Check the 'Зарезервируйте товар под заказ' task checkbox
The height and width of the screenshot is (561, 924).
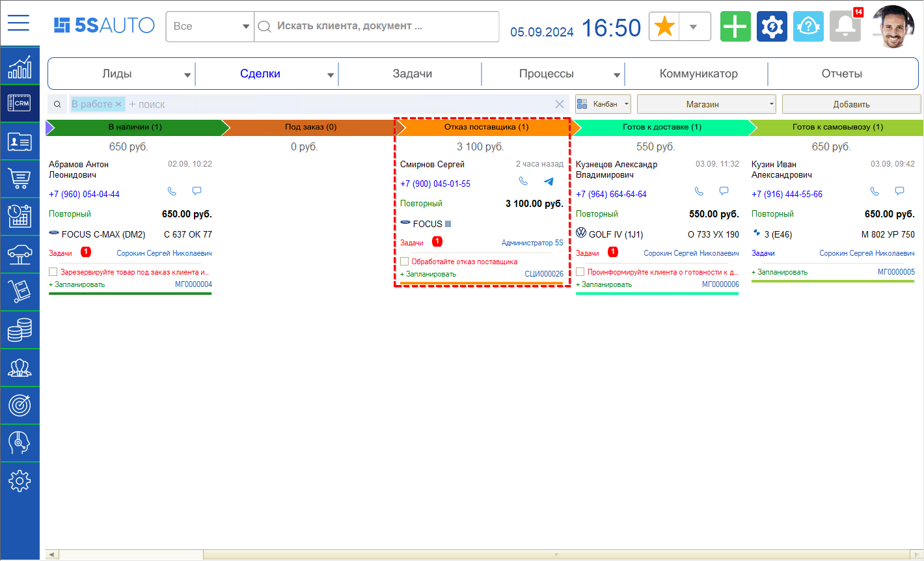coord(53,272)
